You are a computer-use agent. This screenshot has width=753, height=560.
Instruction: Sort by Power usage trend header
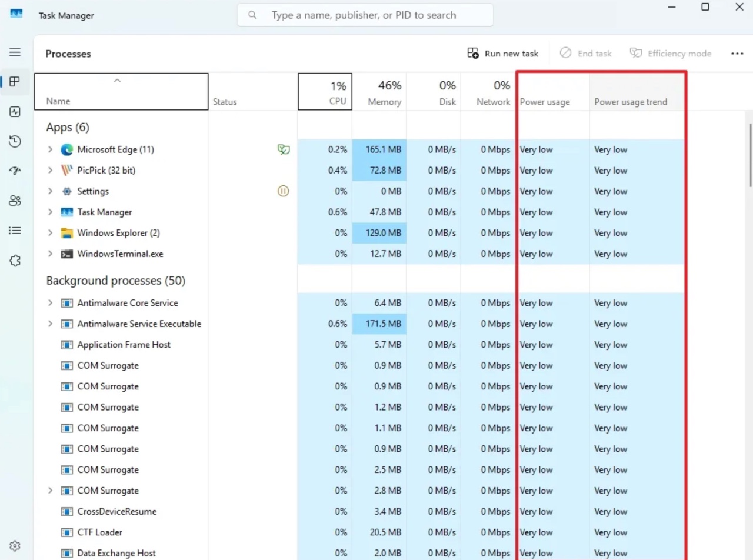point(637,92)
